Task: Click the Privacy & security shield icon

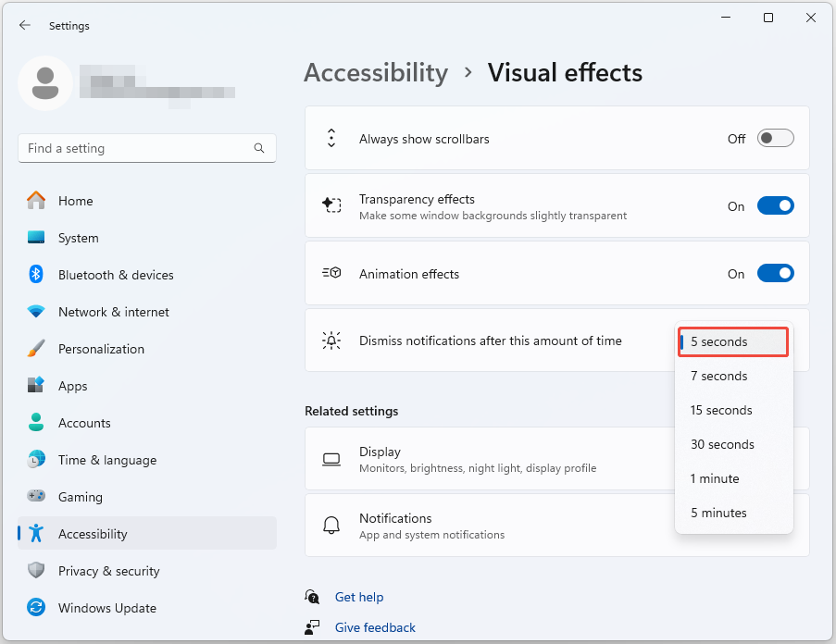Action: (x=36, y=571)
